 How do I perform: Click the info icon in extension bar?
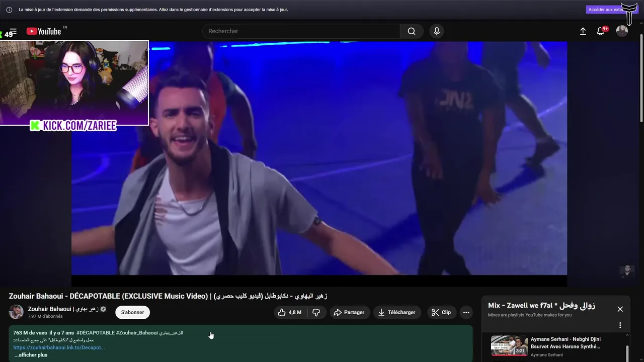[x=9, y=10]
